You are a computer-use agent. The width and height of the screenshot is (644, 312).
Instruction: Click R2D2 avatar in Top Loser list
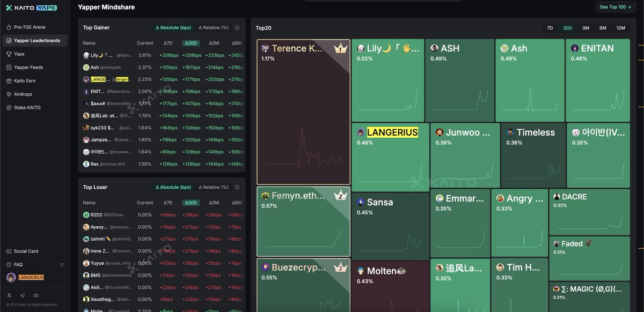[x=86, y=215]
